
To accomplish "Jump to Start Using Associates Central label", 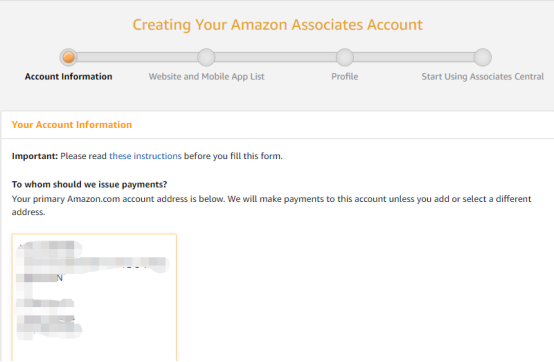I will pyautogui.click(x=483, y=77).
